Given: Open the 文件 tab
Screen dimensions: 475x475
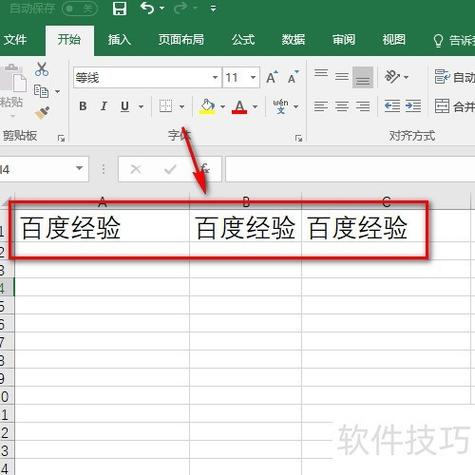Looking at the screenshot, I should pyautogui.click(x=15, y=40).
